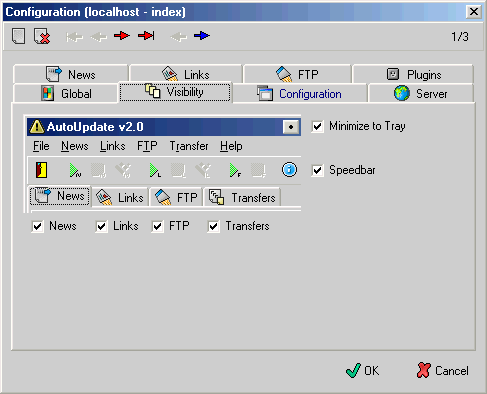Select the Transfers tab in preview window

click(x=242, y=198)
